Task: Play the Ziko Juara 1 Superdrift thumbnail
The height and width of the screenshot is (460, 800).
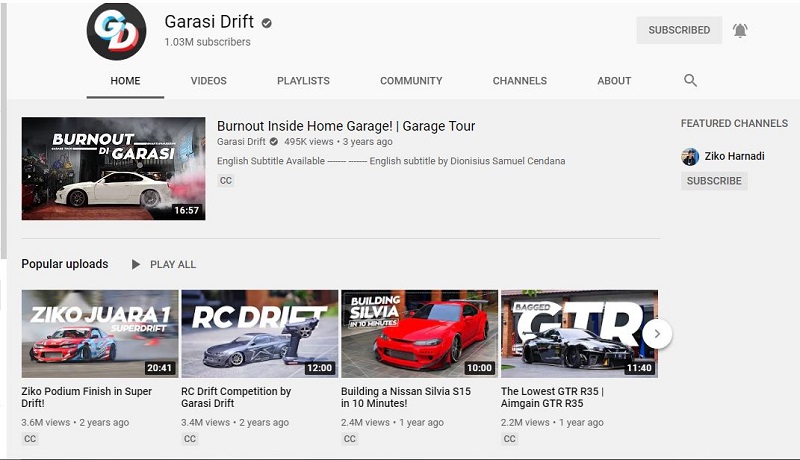Action: click(100, 334)
